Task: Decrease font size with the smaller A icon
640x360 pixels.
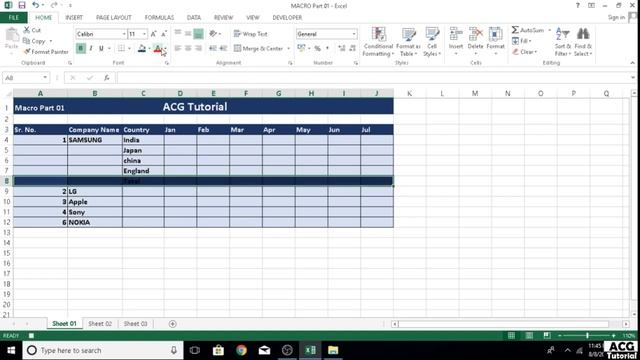Action: (x=164, y=34)
